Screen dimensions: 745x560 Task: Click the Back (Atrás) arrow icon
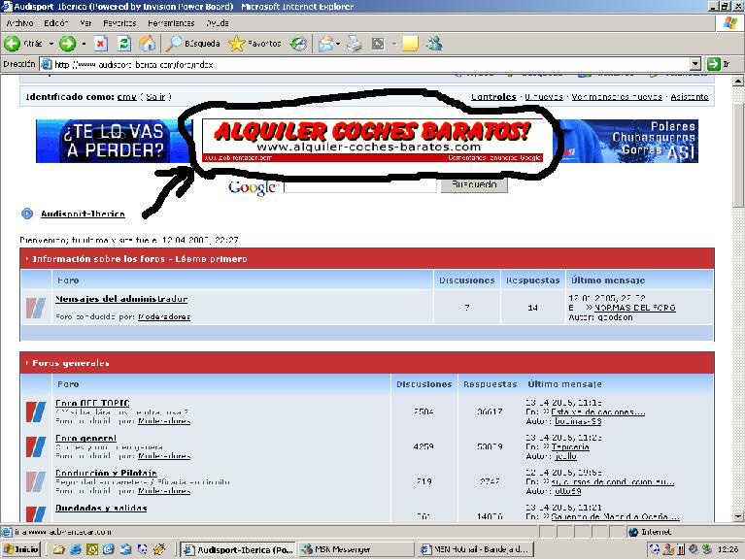[x=12, y=44]
